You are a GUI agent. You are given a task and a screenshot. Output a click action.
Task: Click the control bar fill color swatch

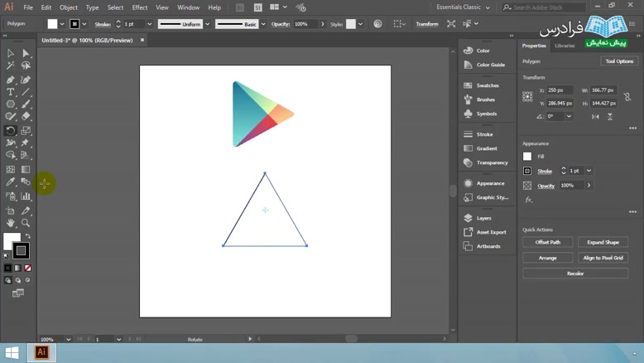[x=53, y=24]
